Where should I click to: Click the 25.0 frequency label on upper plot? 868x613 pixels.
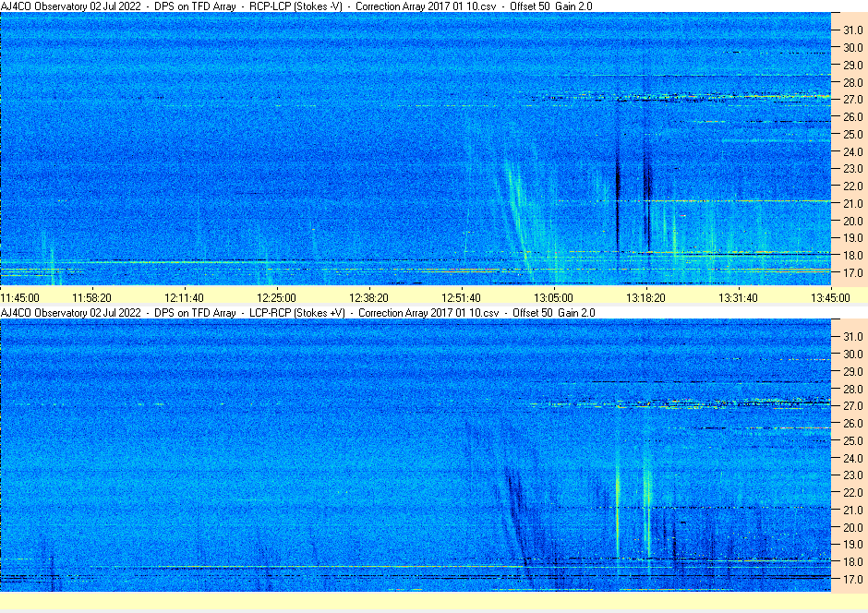(852, 135)
